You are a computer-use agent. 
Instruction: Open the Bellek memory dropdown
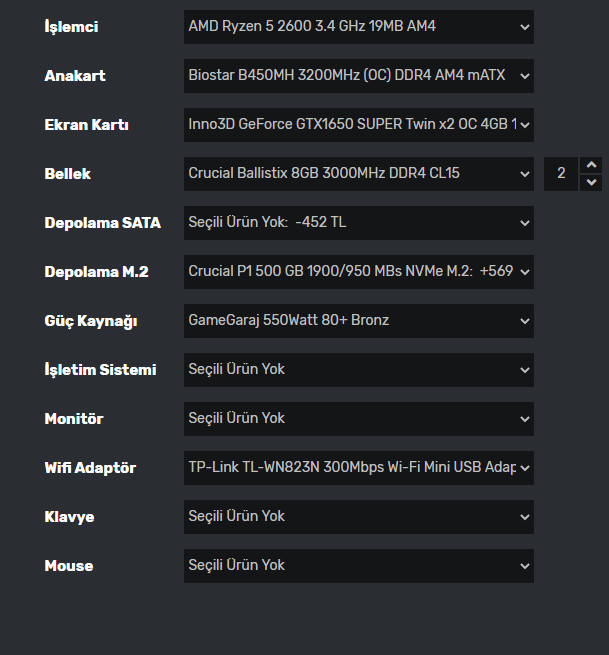pos(358,174)
